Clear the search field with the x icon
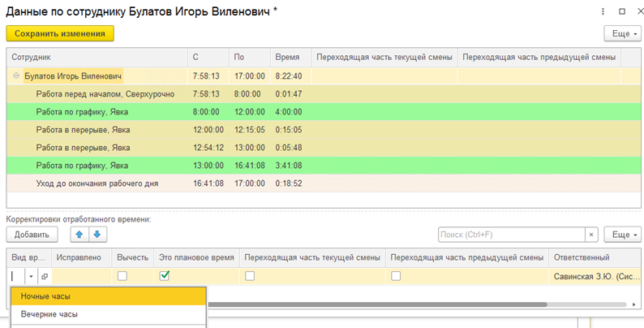The image size is (644, 328). (x=591, y=235)
